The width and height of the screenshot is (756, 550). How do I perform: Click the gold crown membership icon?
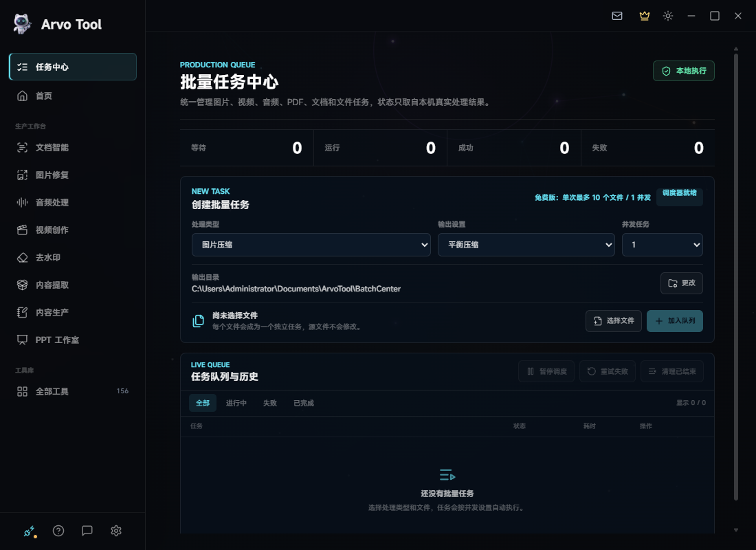(644, 16)
